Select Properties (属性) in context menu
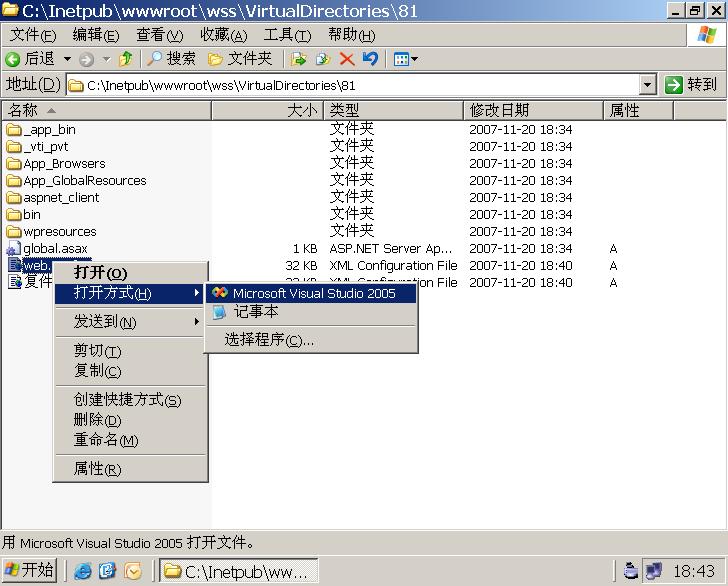The width and height of the screenshot is (728, 586). click(97, 469)
